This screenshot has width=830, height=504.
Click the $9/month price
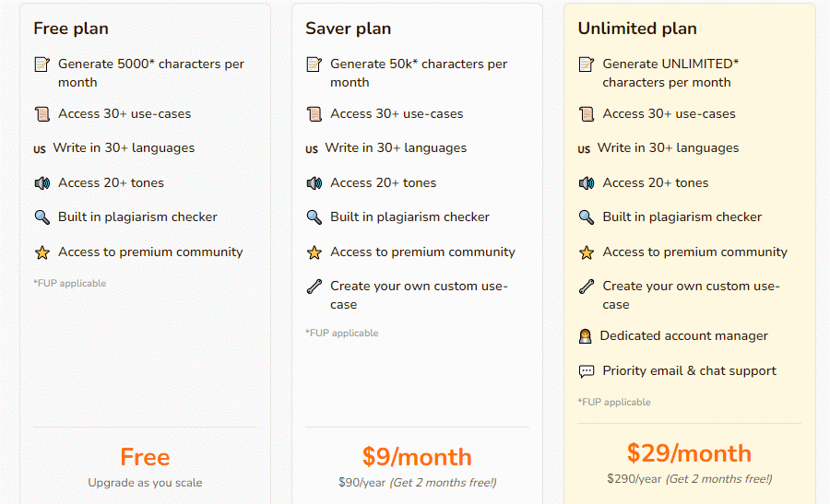point(417,457)
